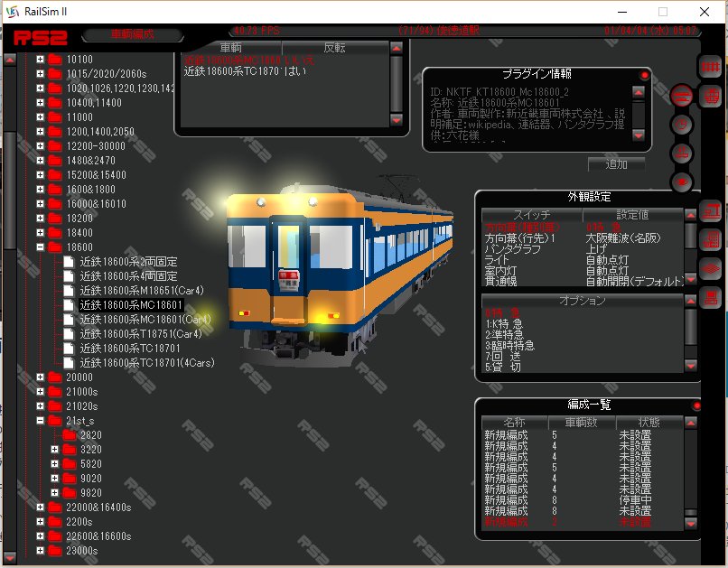Open the rail track layout tool
Image resolution: width=728 pixels, height=568 pixels.
click(x=710, y=68)
